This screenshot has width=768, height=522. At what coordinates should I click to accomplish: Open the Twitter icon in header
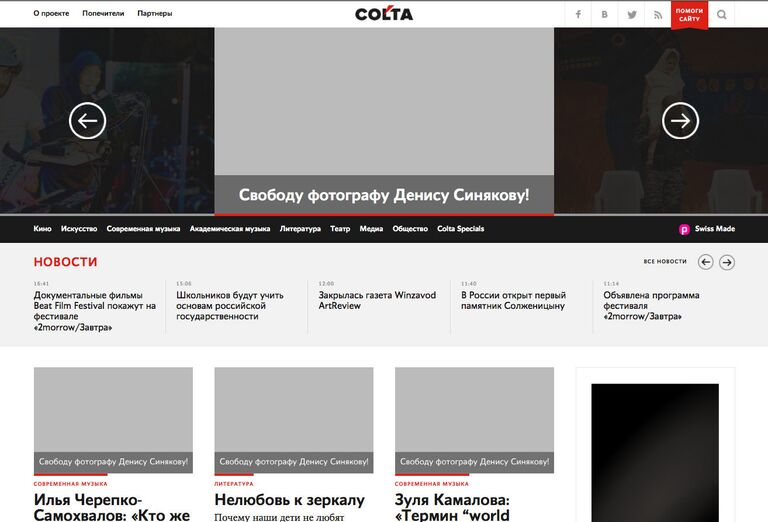click(x=632, y=14)
